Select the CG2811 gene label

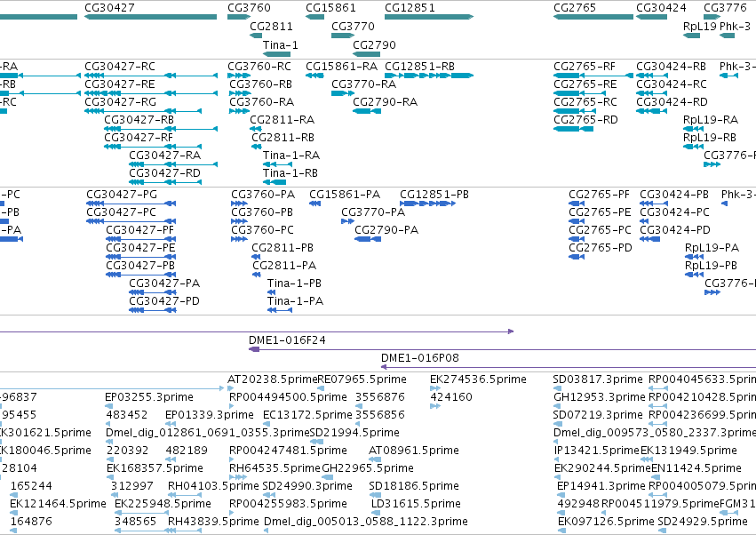pyautogui.click(x=271, y=26)
